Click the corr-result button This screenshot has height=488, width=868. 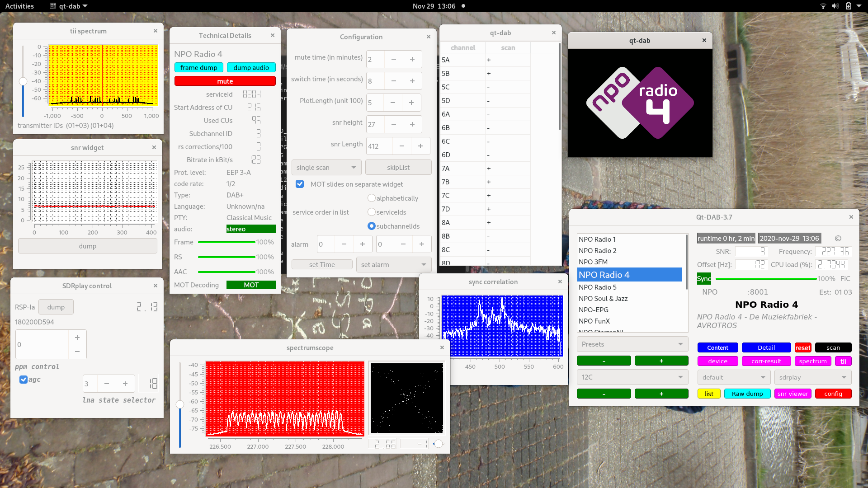pyautogui.click(x=766, y=361)
